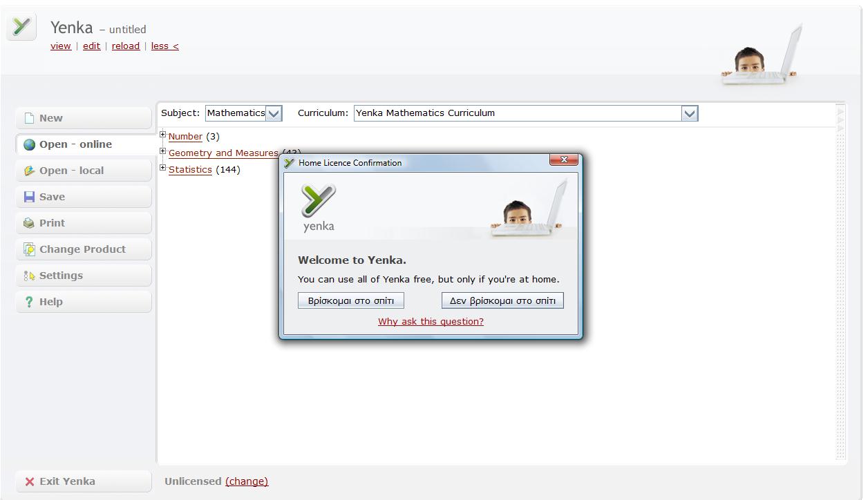Open the Help menu item
868x500 pixels.
[84, 302]
